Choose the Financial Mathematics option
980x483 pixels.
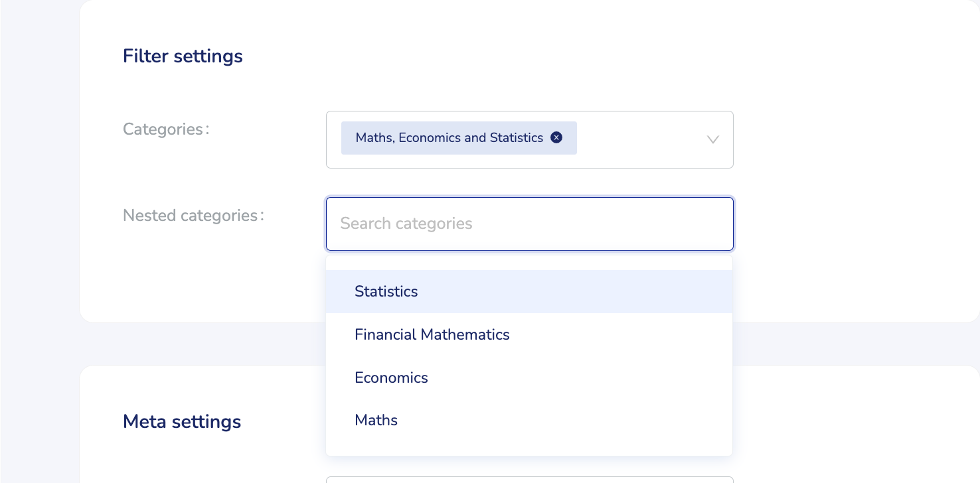click(x=432, y=335)
